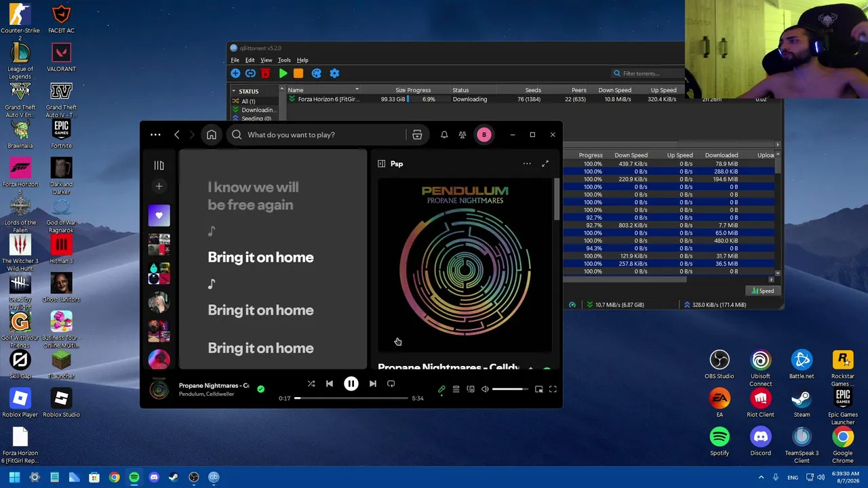Go back in Spotify navigation

pyautogui.click(x=177, y=135)
